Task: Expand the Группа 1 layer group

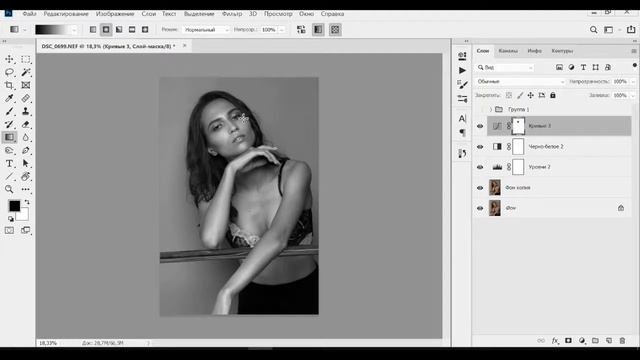Action: pyautogui.click(x=491, y=109)
